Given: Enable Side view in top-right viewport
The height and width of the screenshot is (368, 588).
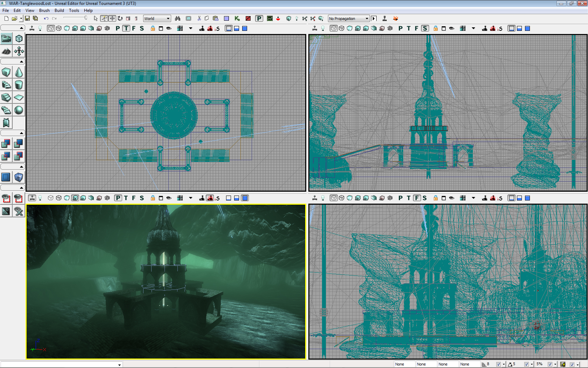Looking at the screenshot, I should 425,28.
